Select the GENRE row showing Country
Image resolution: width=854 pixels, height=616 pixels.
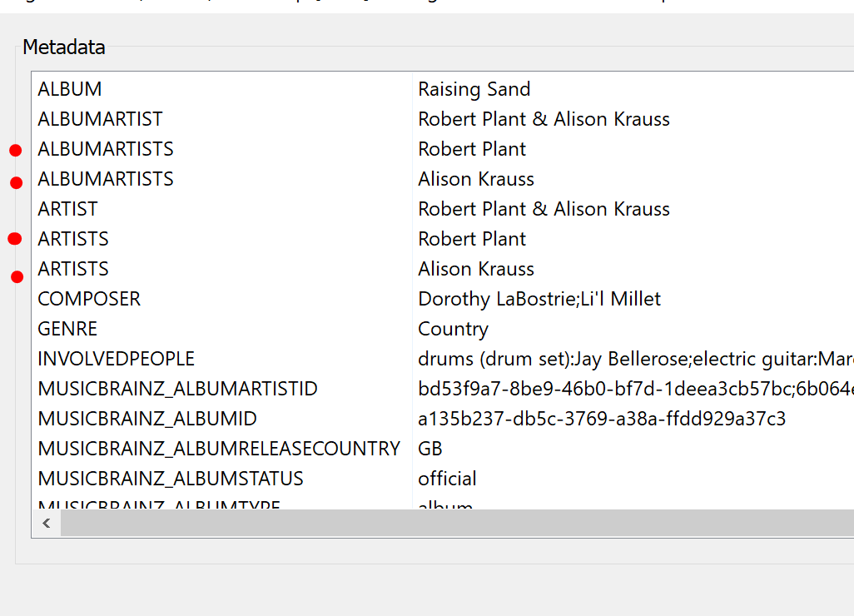point(67,329)
